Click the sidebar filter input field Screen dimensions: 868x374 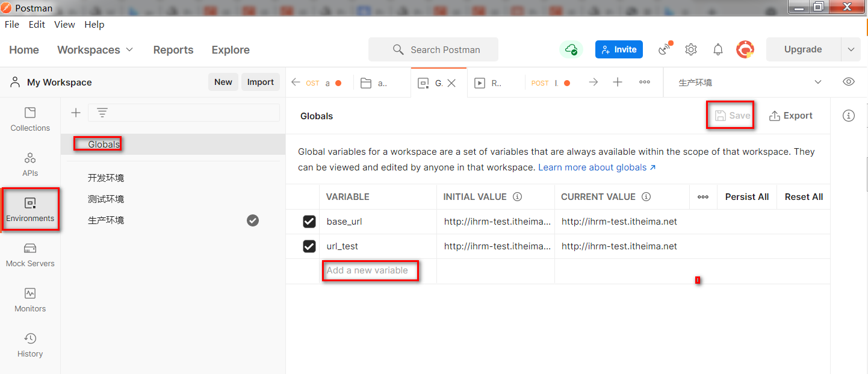point(184,113)
